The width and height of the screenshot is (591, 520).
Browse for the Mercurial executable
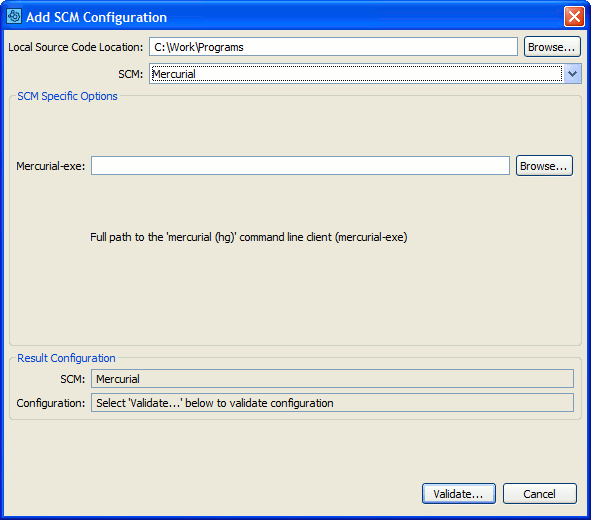coord(544,166)
